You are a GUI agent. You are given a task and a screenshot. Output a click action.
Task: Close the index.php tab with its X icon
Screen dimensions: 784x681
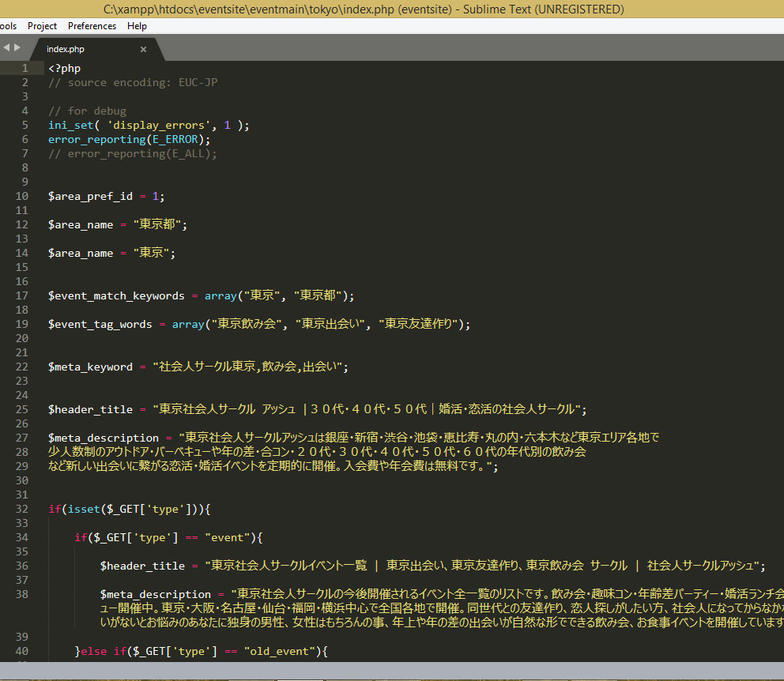point(143,49)
